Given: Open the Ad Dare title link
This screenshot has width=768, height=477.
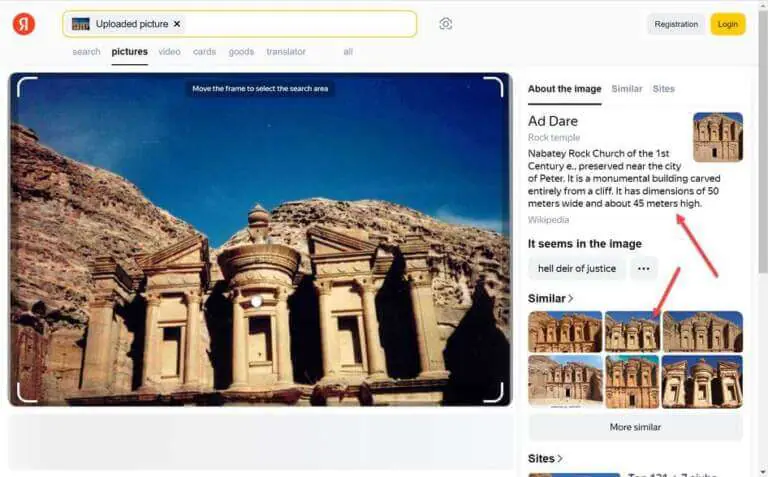Looking at the screenshot, I should [552, 121].
